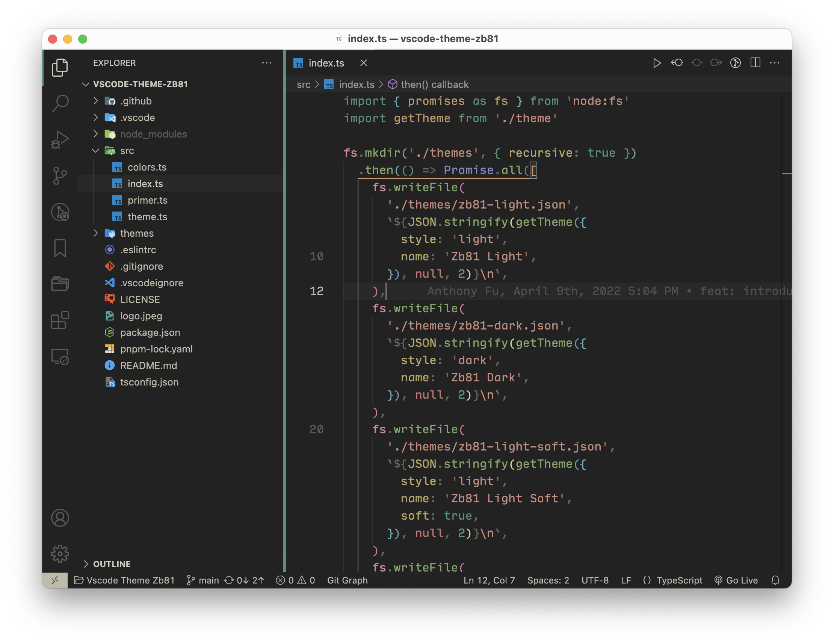Open colors.ts in the explorer

point(181,167)
